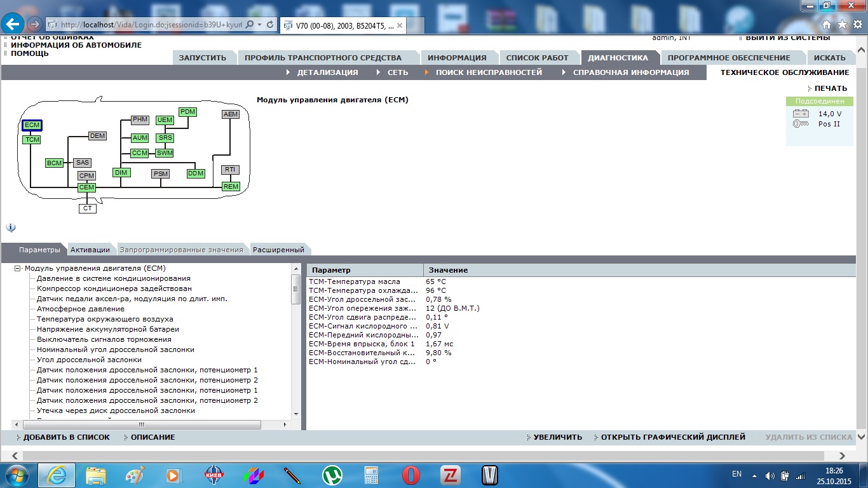Click the Параметр column header
Image resolution: width=868 pixels, height=488 pixels.
click(332, 270)
